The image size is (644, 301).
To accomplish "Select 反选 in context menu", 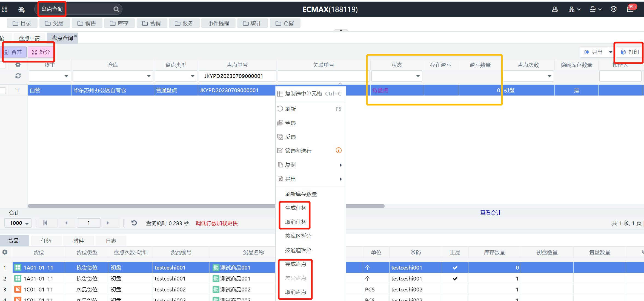I will click(311, 137).
